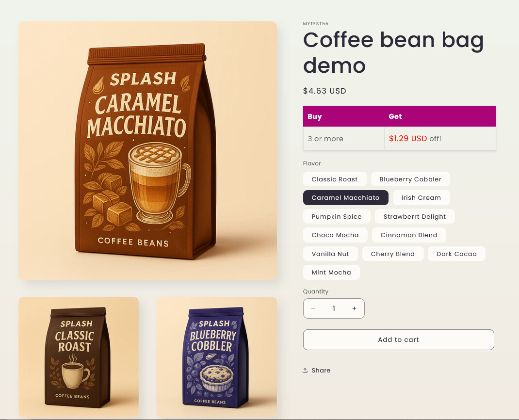Pick the Irish Cream flavor
The image size is (519, 420).
(x=421, y=197)
